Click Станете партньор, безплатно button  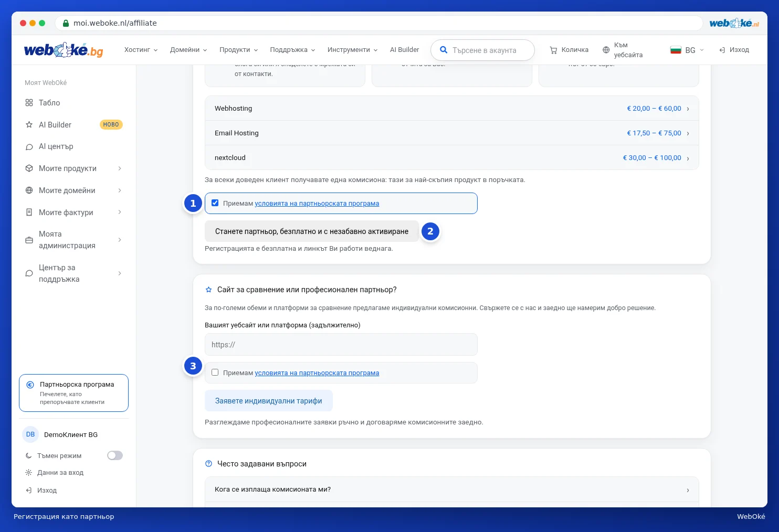point(312,231)
